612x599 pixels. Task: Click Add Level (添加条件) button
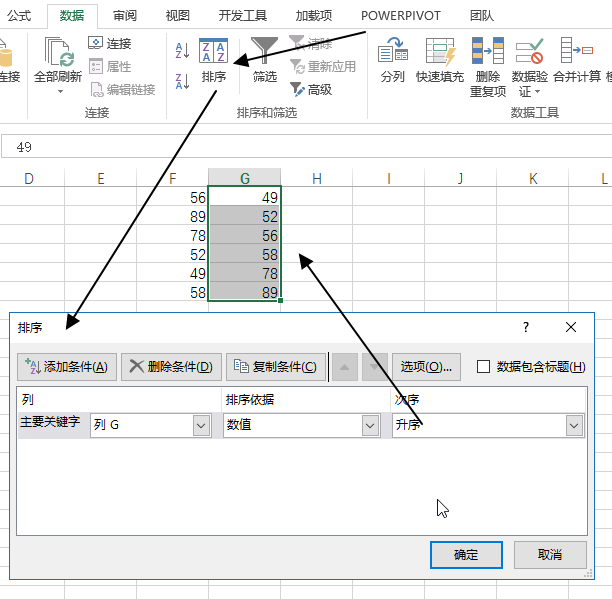tap(68, 367)
